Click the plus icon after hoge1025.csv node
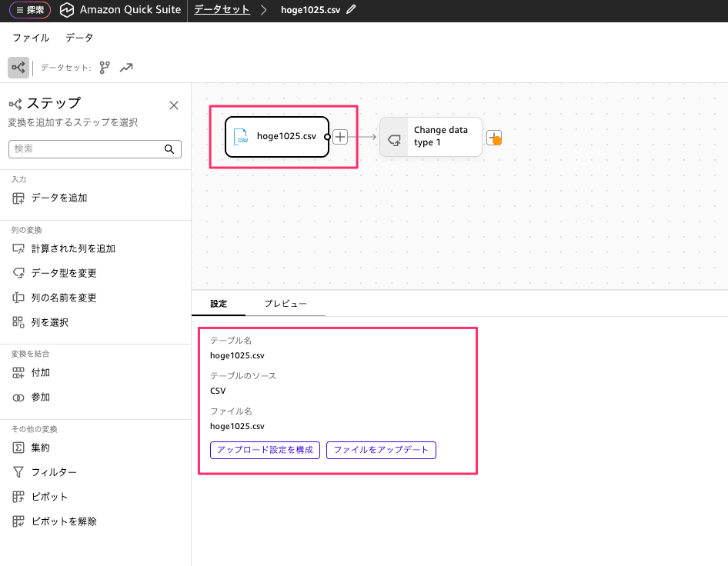728x566 pixels. point(340,137)
